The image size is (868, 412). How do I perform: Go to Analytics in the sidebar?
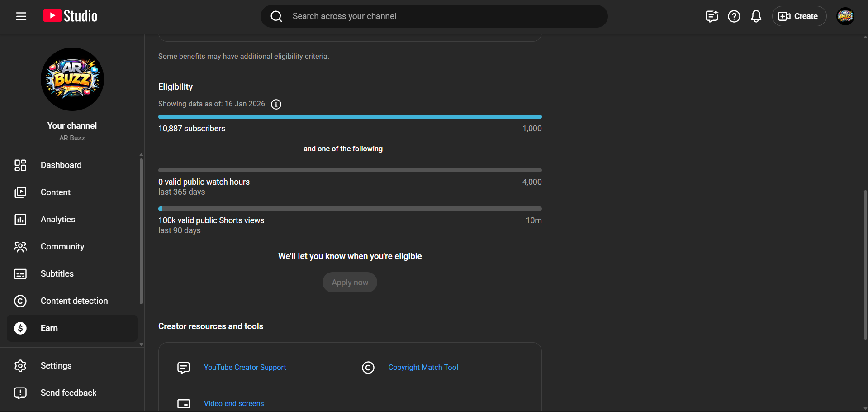click(x=58, y=220)
